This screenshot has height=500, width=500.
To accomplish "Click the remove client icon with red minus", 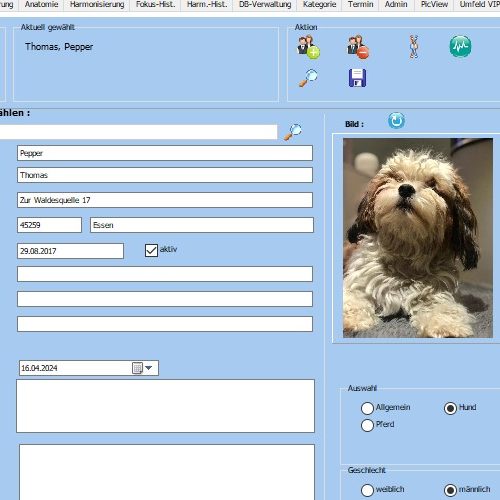I will click(358, 47).
